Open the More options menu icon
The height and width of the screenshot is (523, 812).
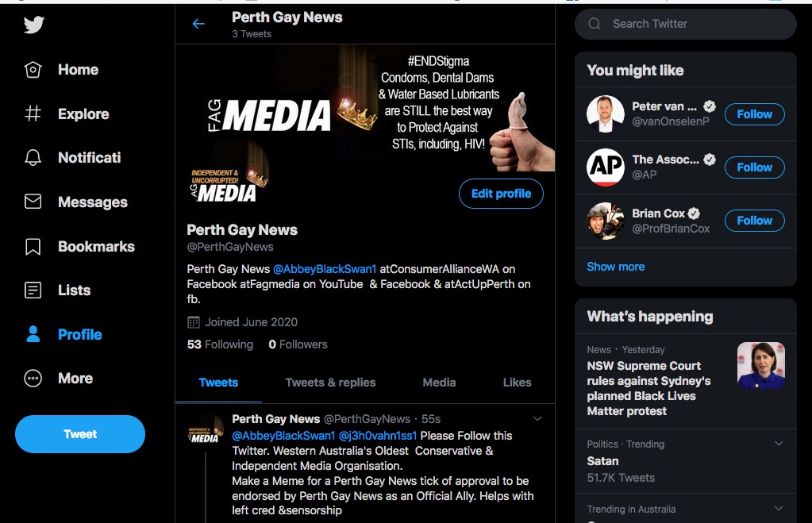33,379
